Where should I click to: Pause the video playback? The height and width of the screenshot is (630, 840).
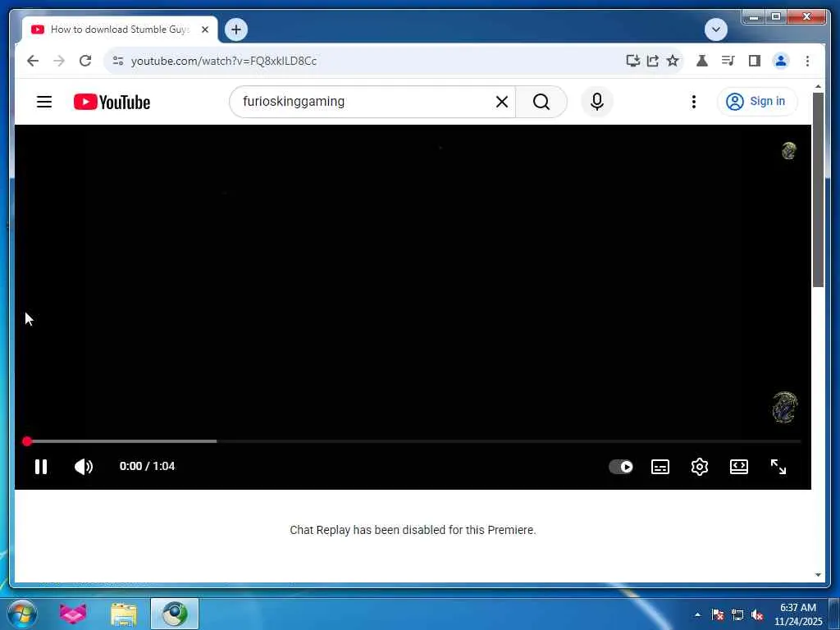[41, 467]
